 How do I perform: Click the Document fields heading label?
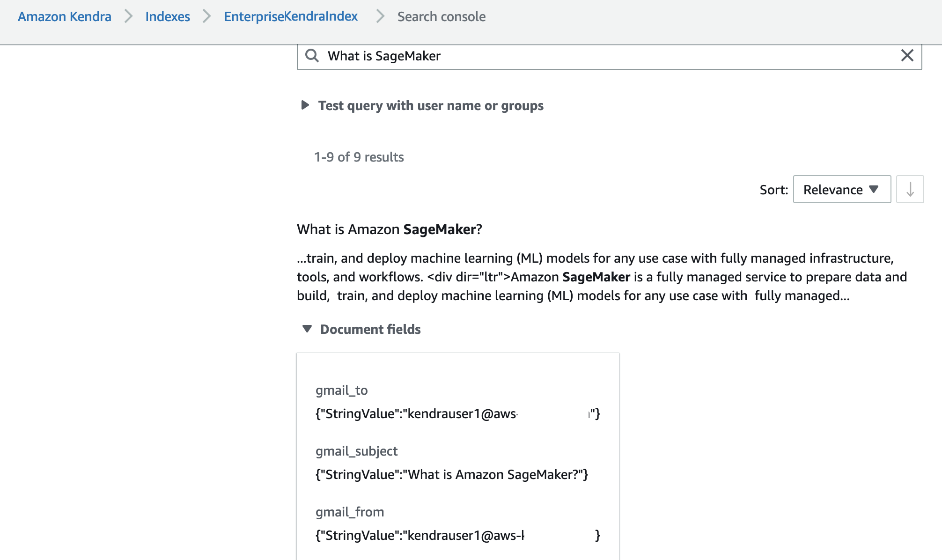370,330
